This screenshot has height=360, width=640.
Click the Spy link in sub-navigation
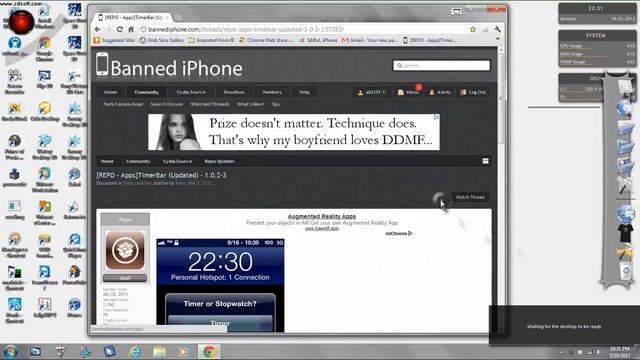(x=276, y=104)
